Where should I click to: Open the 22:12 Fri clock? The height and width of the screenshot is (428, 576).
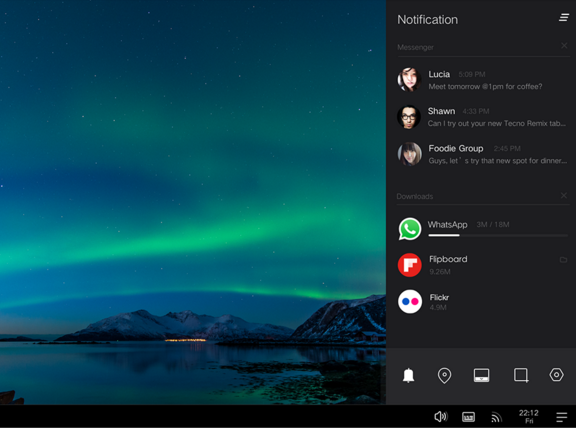tap(529, 417)
